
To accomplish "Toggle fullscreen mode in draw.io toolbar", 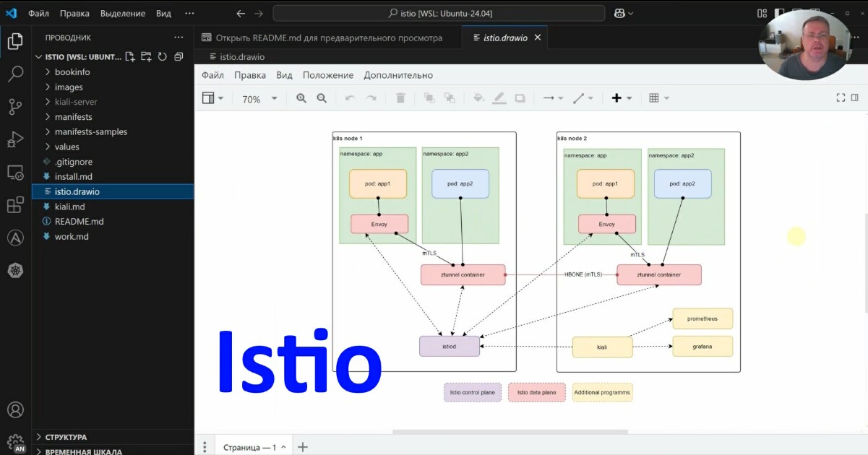I will tap(841, 97).
